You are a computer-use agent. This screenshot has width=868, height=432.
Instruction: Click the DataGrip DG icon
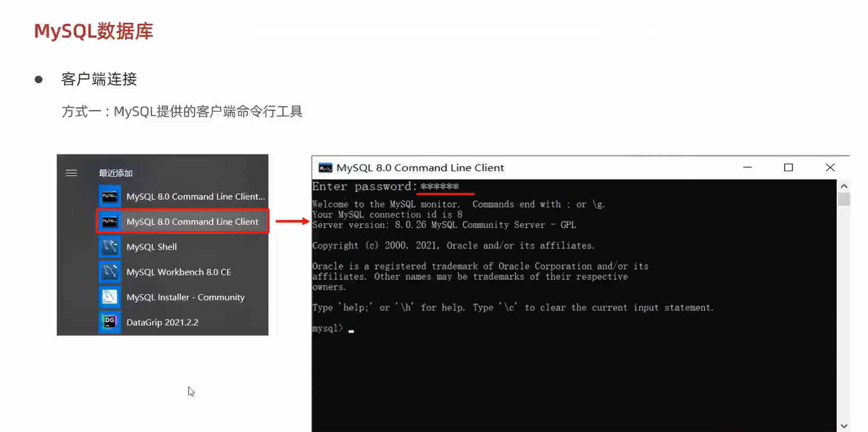point(110,322)
